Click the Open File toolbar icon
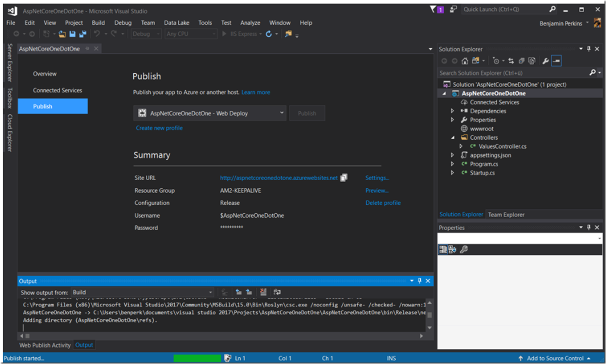This screenshot has width=606, height=364. point(62,34)
